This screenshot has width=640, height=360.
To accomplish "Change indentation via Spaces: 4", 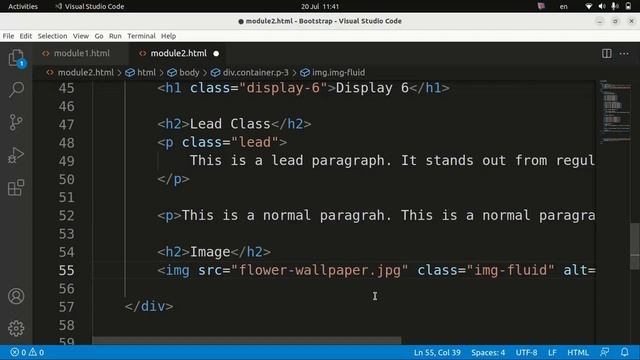I will click(488, 352).
